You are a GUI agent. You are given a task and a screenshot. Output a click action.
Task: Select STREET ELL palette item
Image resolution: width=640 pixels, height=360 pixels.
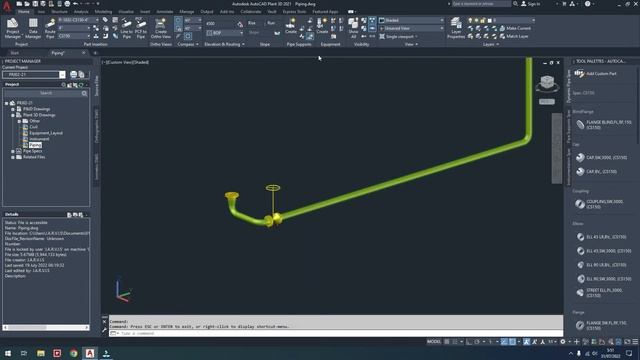click(599, 293)
